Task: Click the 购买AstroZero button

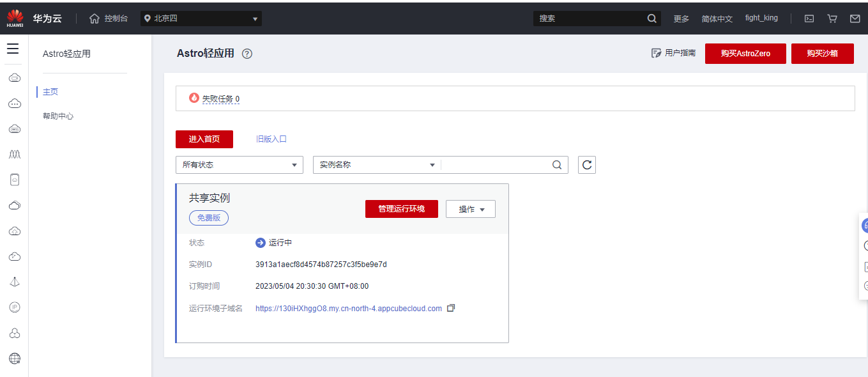Action: point(745,54)
